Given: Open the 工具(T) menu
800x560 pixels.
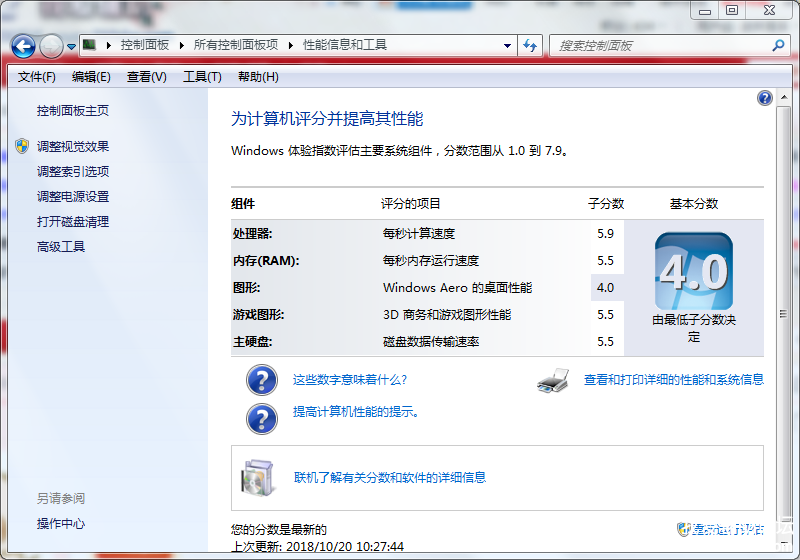Looking at the screenshot, I should (x=202, y=77).
